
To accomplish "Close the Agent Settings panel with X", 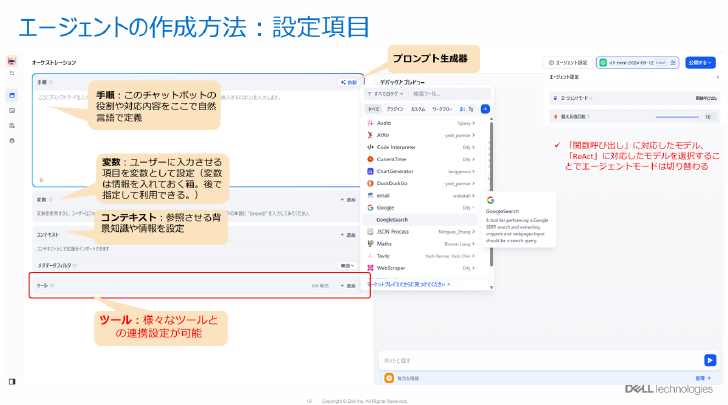I will pos(718,77).
